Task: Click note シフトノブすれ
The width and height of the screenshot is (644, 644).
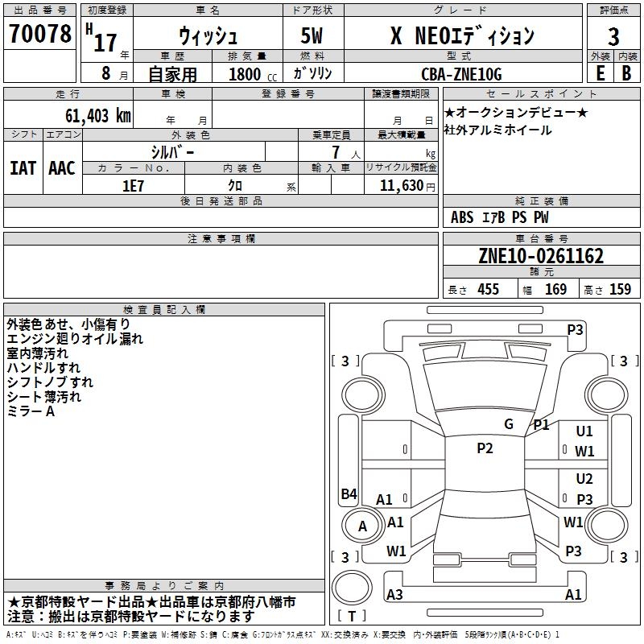Action: pyautogui.click(x=50, y=382)
